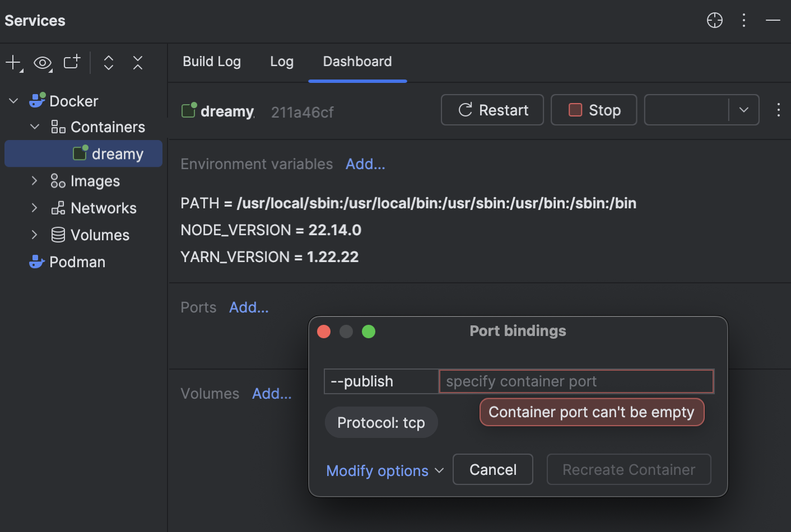Open the Modify options dropdown
791x532 pixels.
point(384,470)
